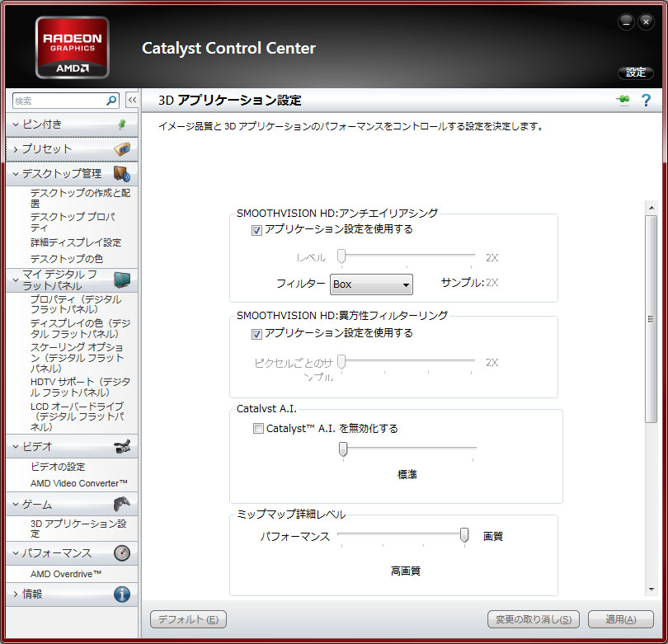The height and width of the screenshot is (644, 668).
Task: Pin this page using green pin icon
Action: click(623, 100)
